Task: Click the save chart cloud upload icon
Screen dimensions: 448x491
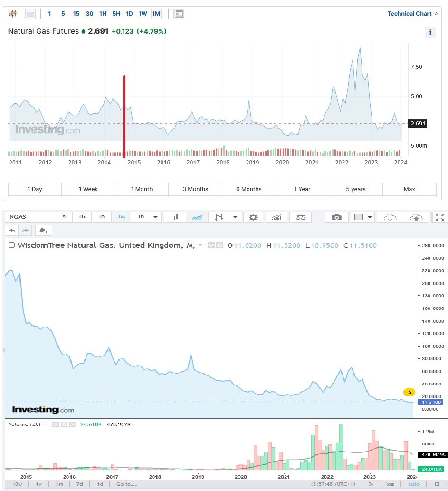Action: pyautogui.click(x=416, y=217)
